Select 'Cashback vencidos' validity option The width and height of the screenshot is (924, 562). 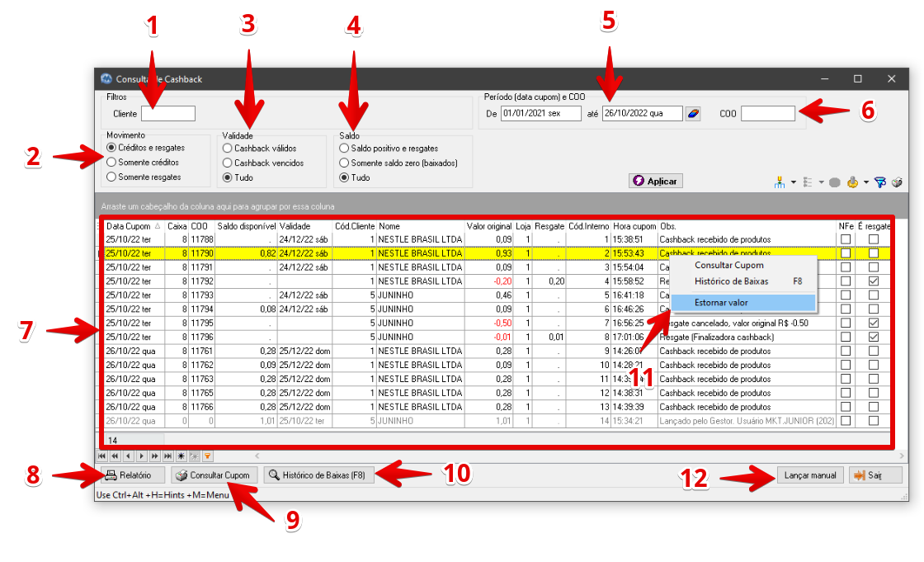pos(263,163)
